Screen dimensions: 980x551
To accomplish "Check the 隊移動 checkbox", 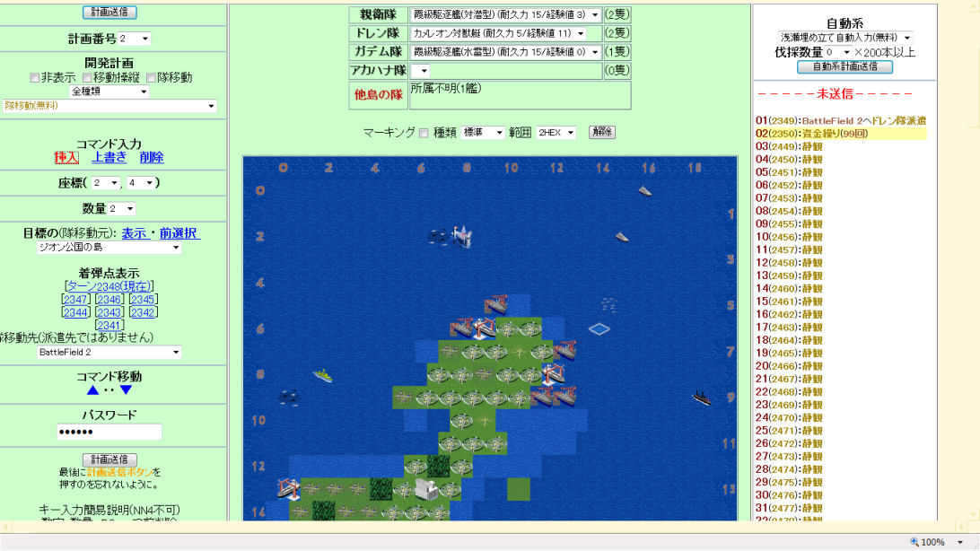I will click(x=151, y=78).
